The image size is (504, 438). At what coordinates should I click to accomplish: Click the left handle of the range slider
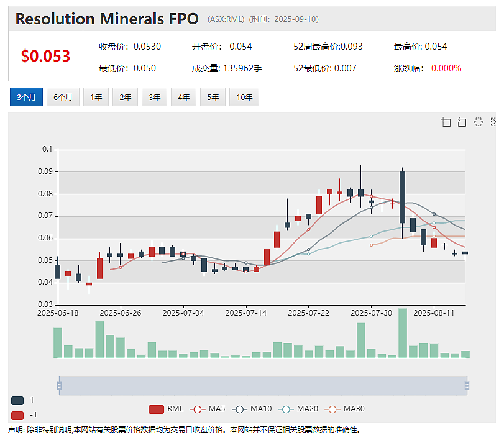tap(59, 386)
